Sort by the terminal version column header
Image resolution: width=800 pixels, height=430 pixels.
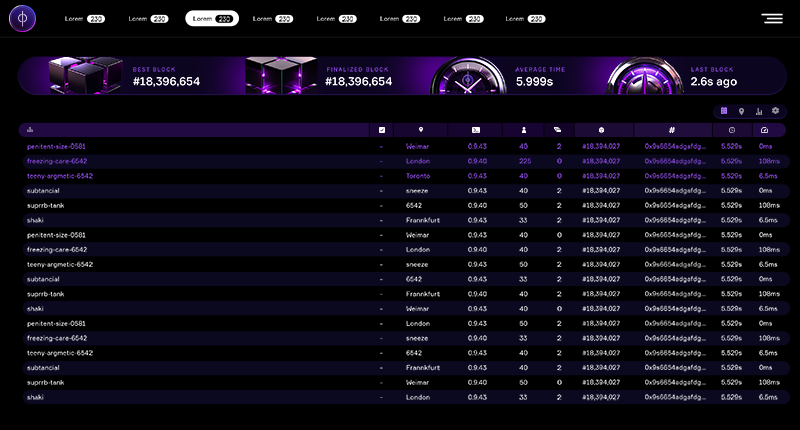click(x=476, y=130)
